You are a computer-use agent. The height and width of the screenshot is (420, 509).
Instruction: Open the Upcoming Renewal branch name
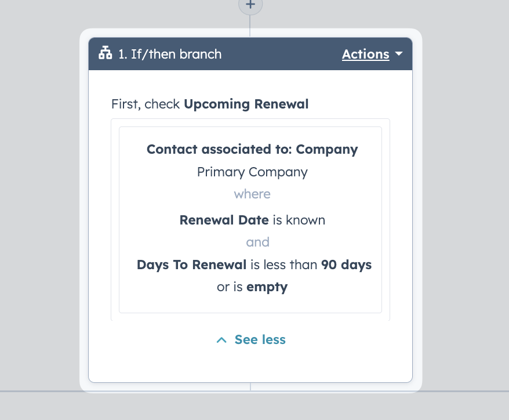pos(246,104)
